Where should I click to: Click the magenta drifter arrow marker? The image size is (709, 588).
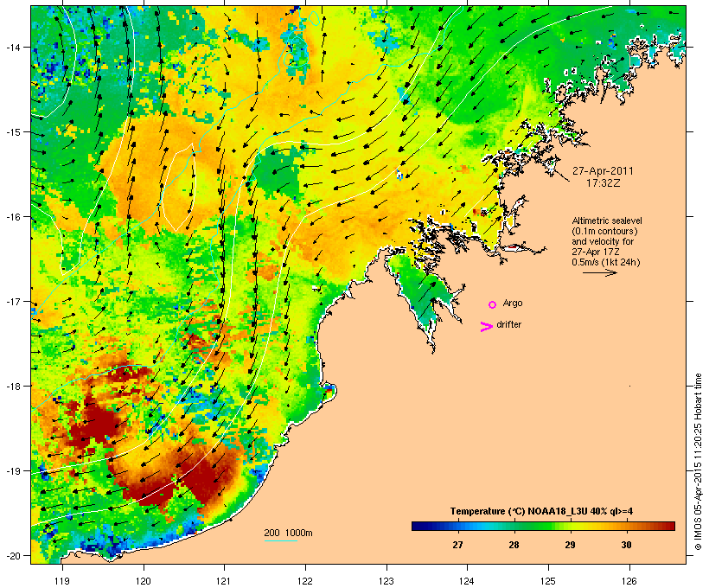click(x=487, y=327)
